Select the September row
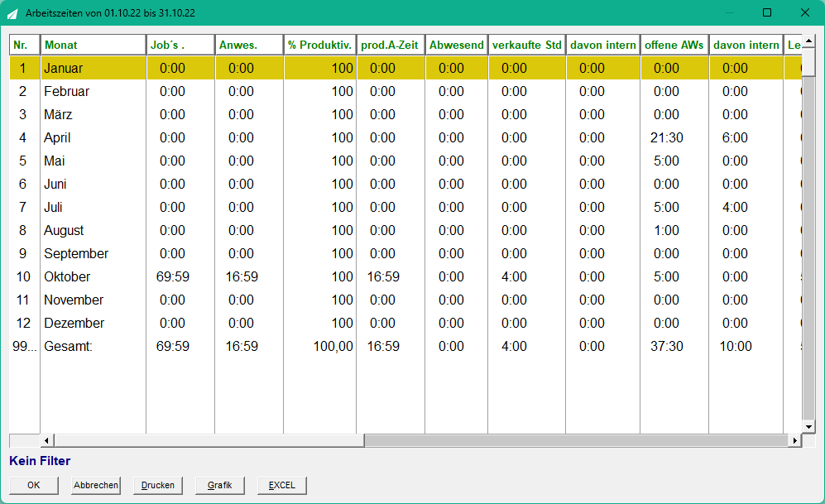The width and height of the screenshot is (825, 504). click(x=405, y=253)
